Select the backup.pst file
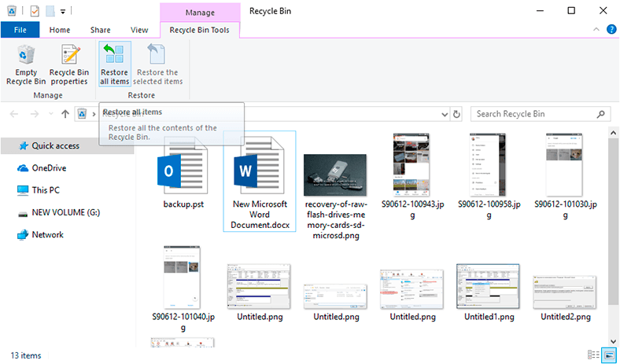The image size is (620, 364). (x=183, y=172)
